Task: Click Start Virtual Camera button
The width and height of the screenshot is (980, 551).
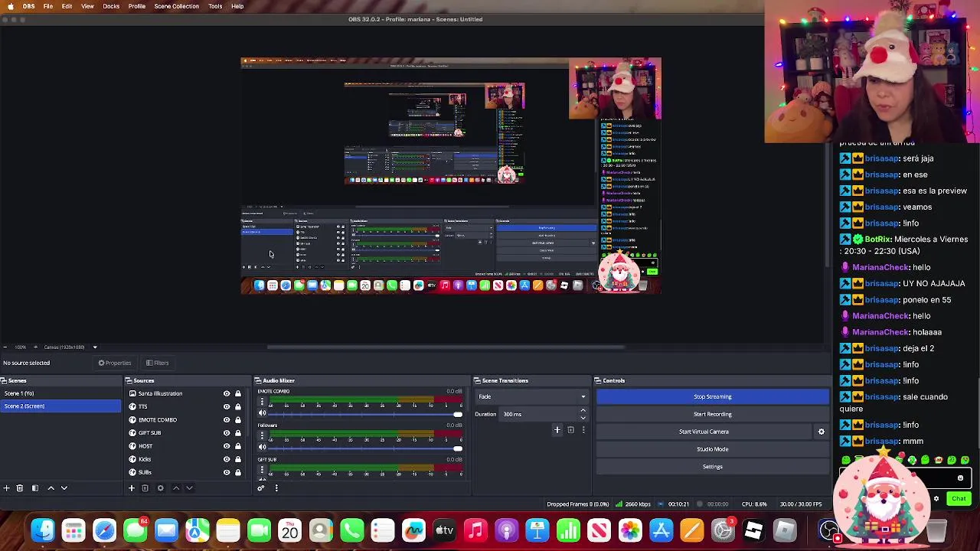Action: click(x=704, y=432)
